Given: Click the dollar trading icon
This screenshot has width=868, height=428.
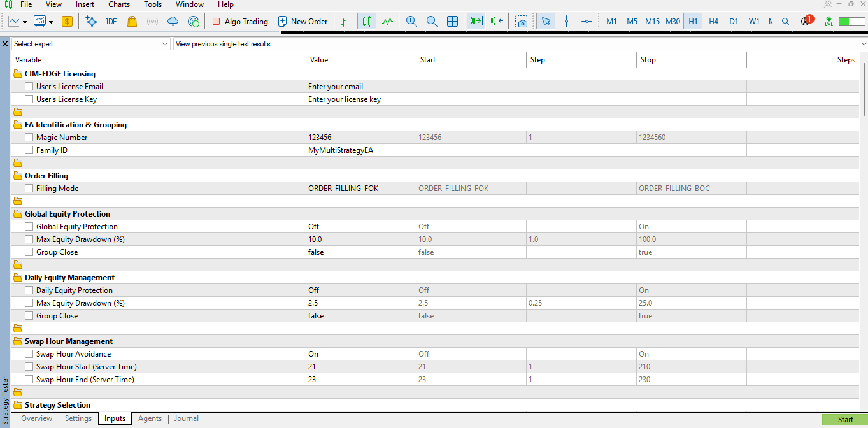Looking at the screenshot, I should (67, 21).
